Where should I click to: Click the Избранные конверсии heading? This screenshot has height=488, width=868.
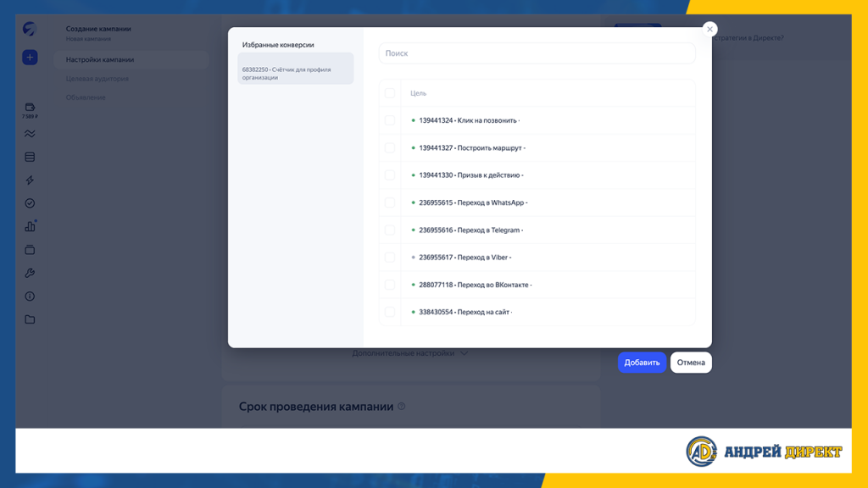[278, 45]
